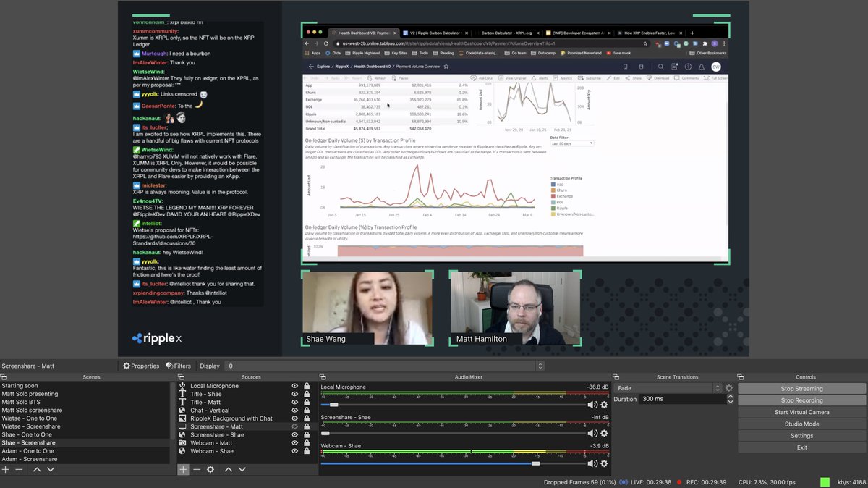Add a new source with plus icon
The height and width of the screenshot is (488, 868).
click(x=184, y=469)
